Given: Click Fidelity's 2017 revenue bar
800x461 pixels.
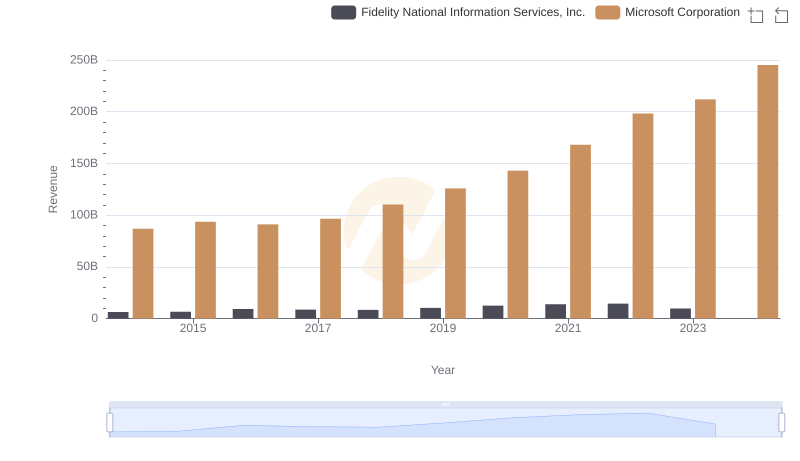Looking at the screenshot, I should click(x=306, y=314).
